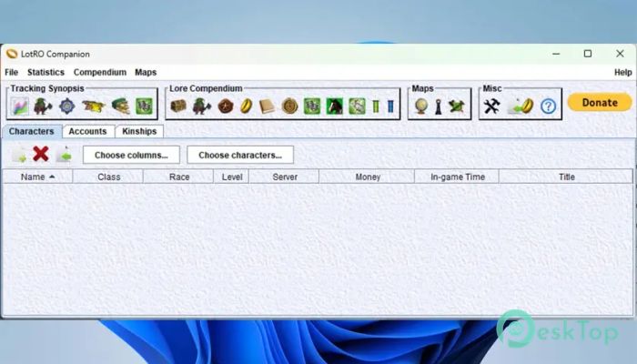The width and height of the screenshot is (637, 364).
Task: Open the levelling chart icon in Tracking Synopsis
Action: (19, 106)
